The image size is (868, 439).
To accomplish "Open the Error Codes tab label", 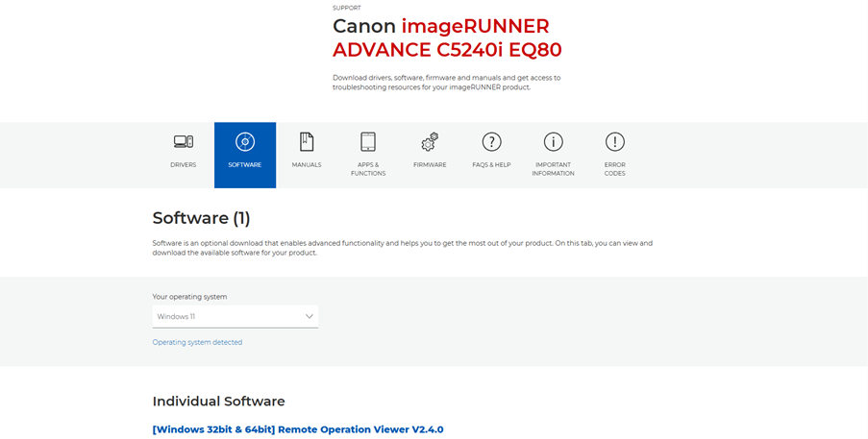I will coord(614,169).
